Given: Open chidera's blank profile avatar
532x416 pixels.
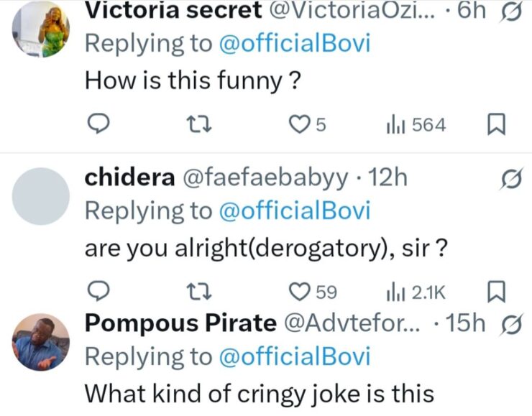Looking at the screenshot, I should [x=41, y=196].
